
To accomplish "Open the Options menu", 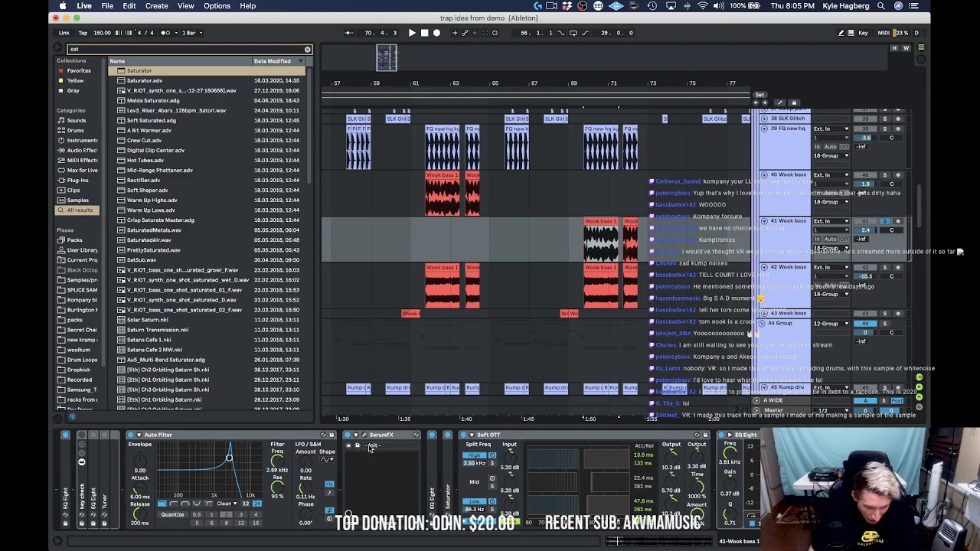I will (217, 6).
